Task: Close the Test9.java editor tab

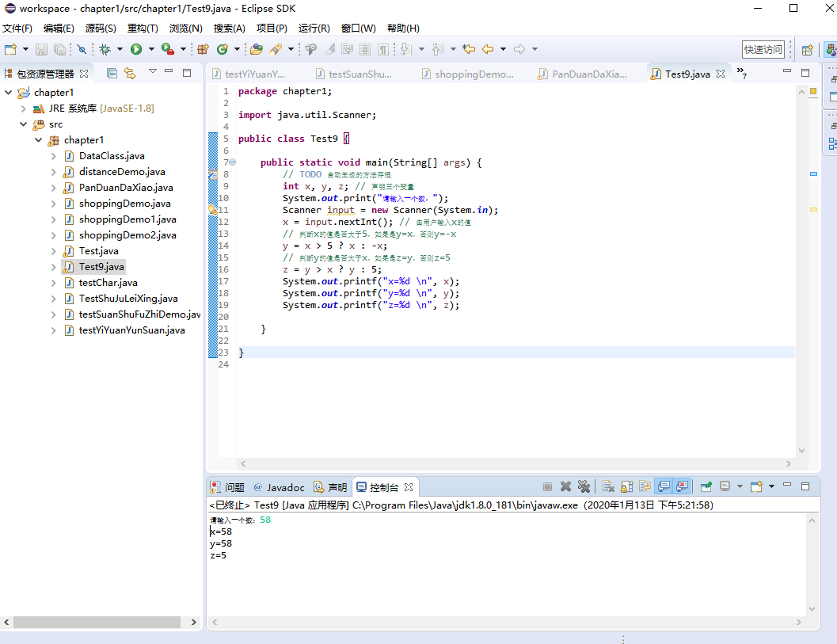Action: (x=721, y=74)
